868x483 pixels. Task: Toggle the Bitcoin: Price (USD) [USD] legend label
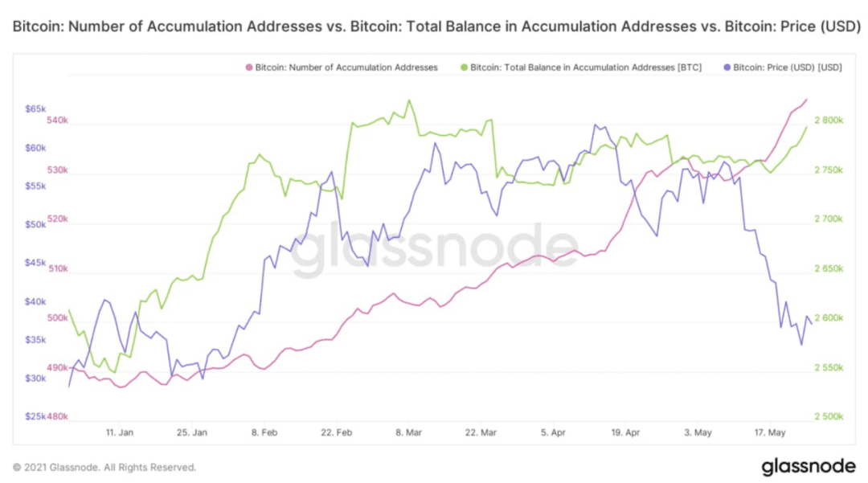[x=787, y=68]
